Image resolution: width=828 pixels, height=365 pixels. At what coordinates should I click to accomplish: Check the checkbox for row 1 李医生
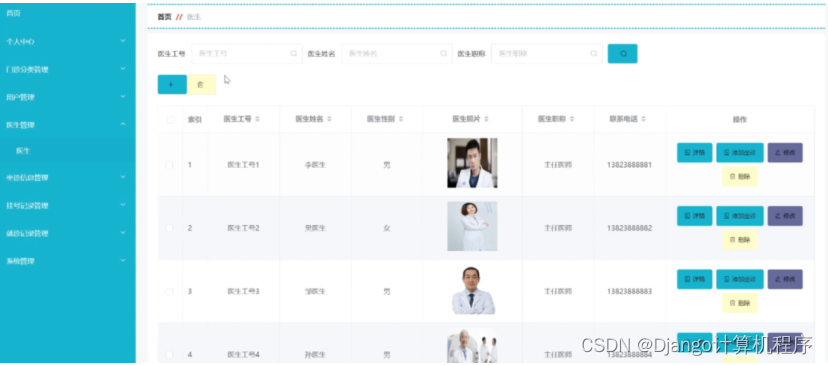pyautogui.click(x=170, y=165)
